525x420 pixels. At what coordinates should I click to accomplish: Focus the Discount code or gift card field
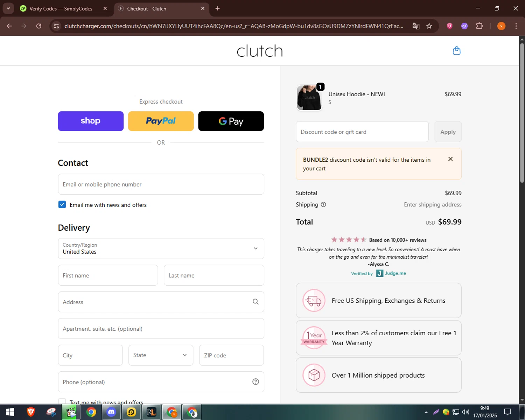click(x=362, y=132)
